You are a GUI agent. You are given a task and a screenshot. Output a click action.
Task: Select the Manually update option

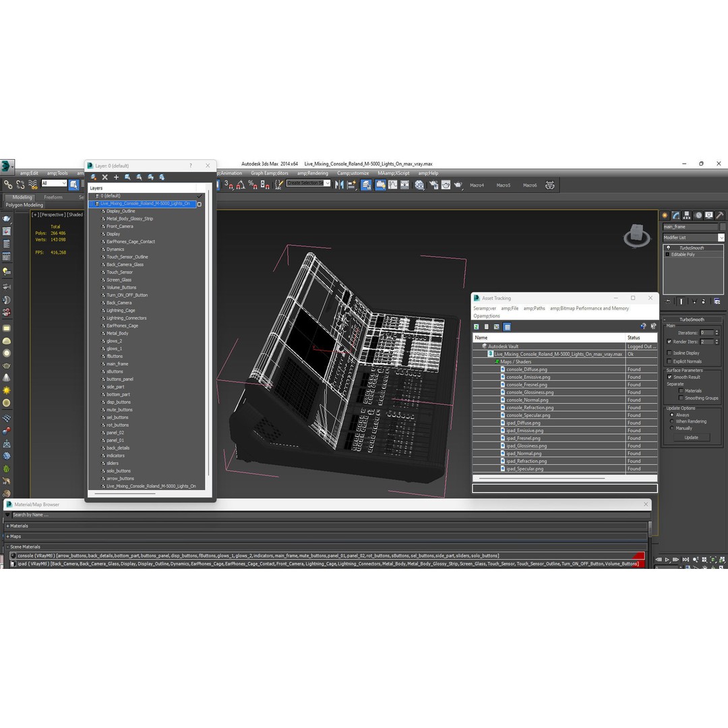(x=672, y=428)
